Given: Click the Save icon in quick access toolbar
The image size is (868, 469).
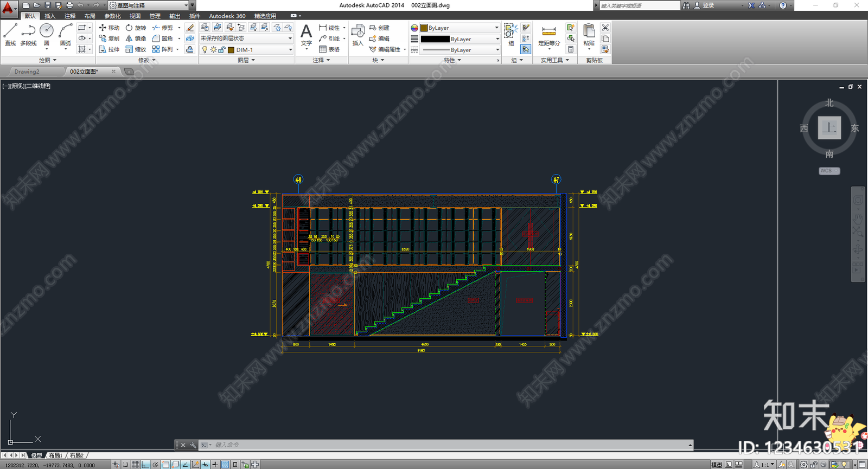Looking at the screenshot, I should [x=48, y=5].
